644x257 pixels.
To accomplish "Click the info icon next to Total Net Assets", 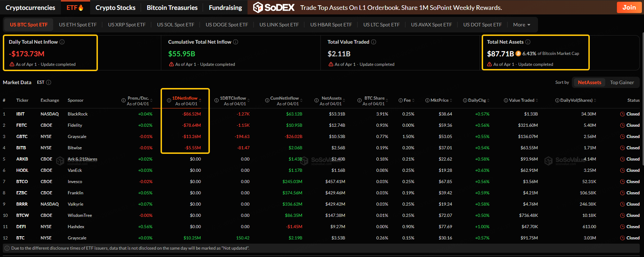I will coord(528,42).
